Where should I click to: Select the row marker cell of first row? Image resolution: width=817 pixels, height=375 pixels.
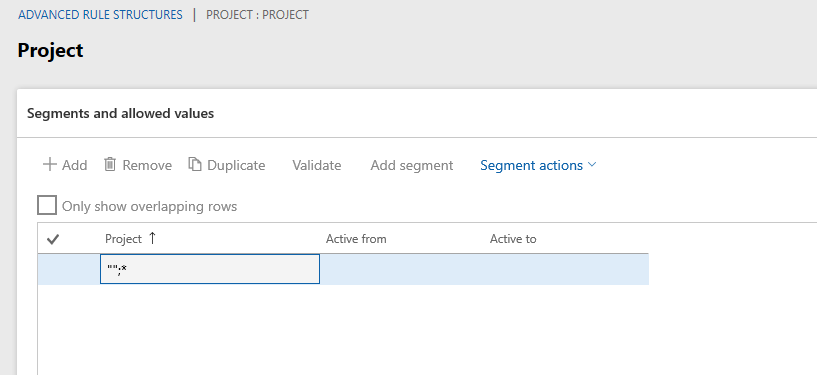[x=69, y=269]
